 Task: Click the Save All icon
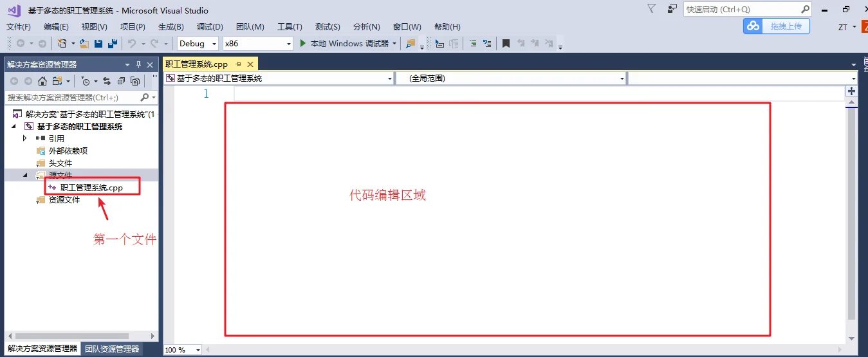(x=113, y=43)
